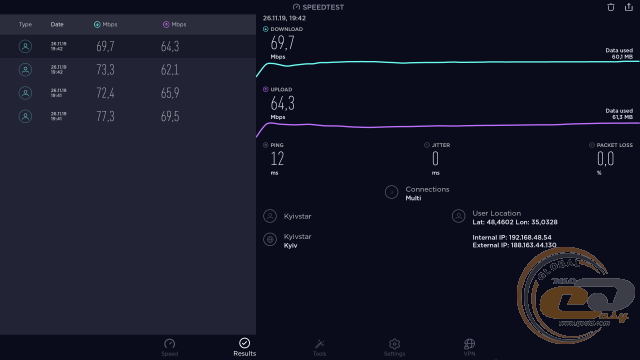Image resolution: width=640 pixels, height=360 pixels.
Task: Click the PACKET LOSS icon
Action: point(592,145)
